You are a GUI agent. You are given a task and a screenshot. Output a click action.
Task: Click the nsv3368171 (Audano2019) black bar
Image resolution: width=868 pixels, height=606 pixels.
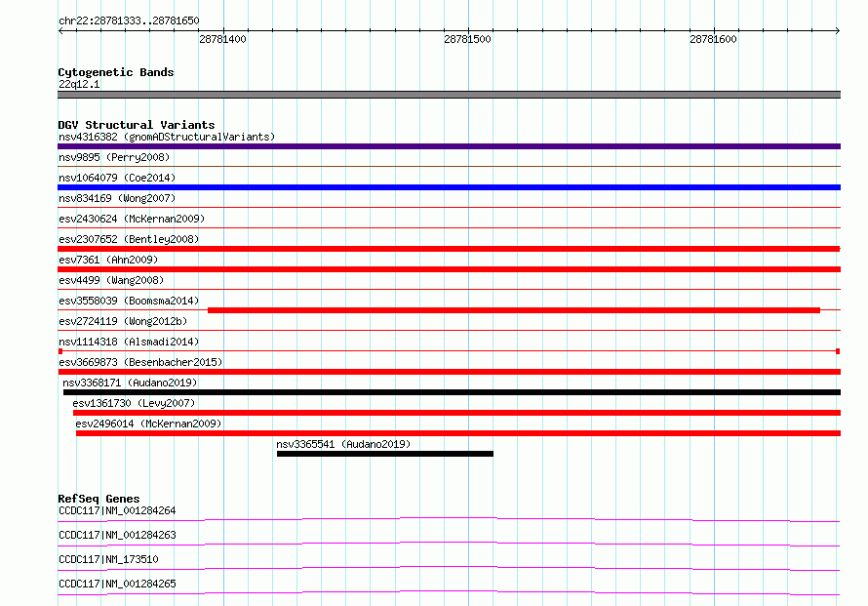452,392
